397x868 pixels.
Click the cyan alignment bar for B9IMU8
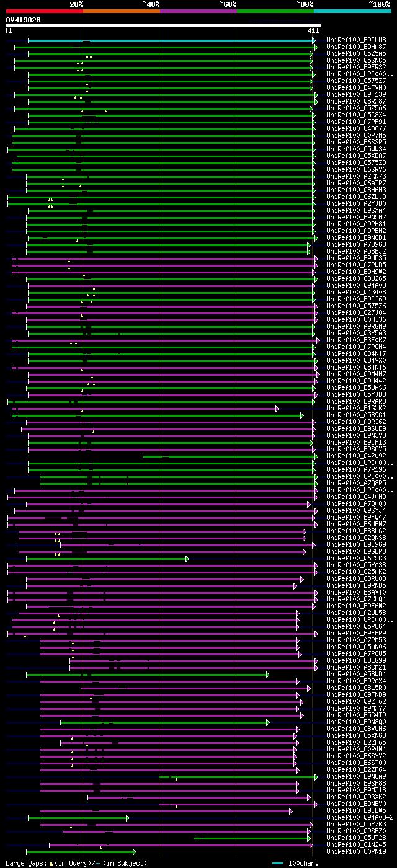pyautogui.click(x=172, y=40)
